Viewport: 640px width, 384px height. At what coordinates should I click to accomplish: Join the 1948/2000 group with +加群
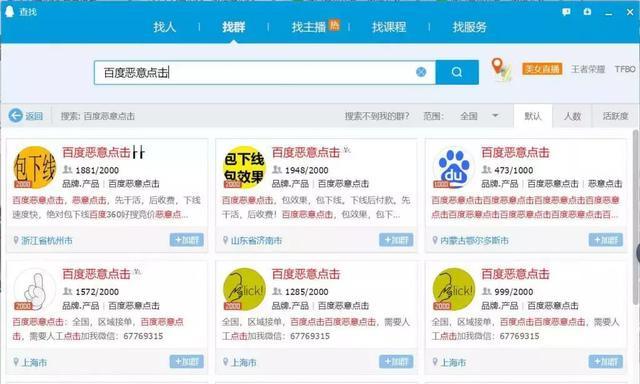[x=396, y=240]
